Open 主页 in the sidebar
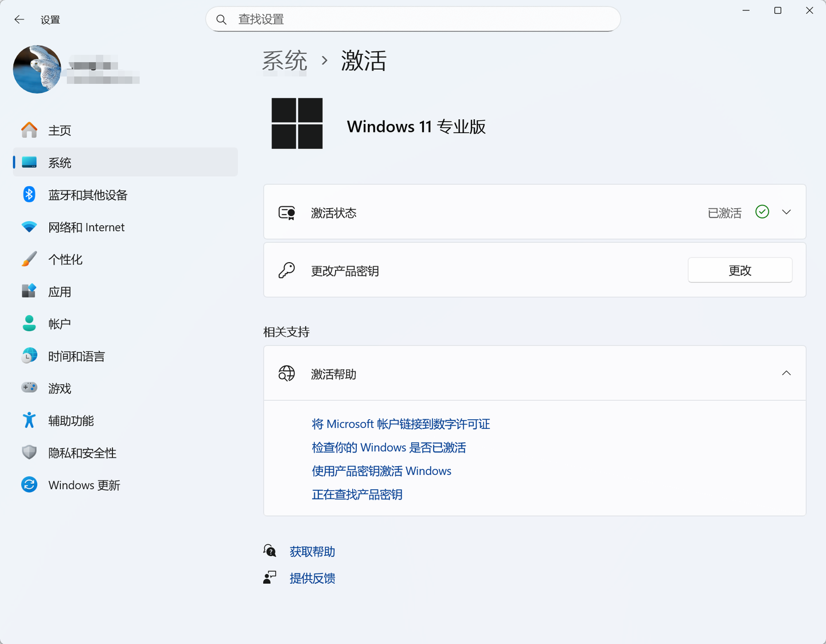 [125, 130]
